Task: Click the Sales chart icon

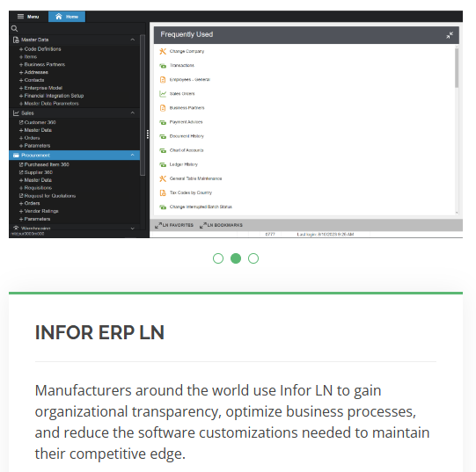Action: (x=16, y=113)
